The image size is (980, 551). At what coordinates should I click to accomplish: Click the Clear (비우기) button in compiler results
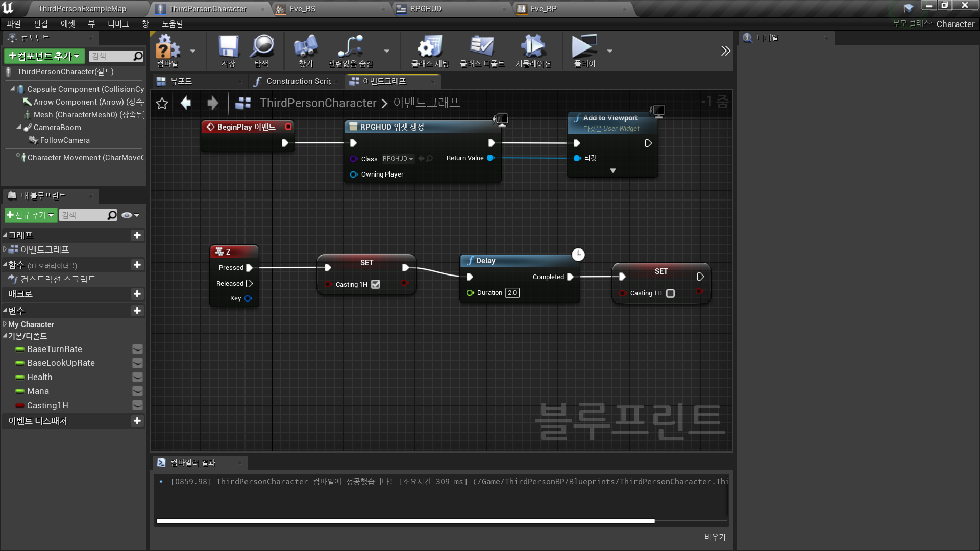pyautogui.click(x=715, y=537)
